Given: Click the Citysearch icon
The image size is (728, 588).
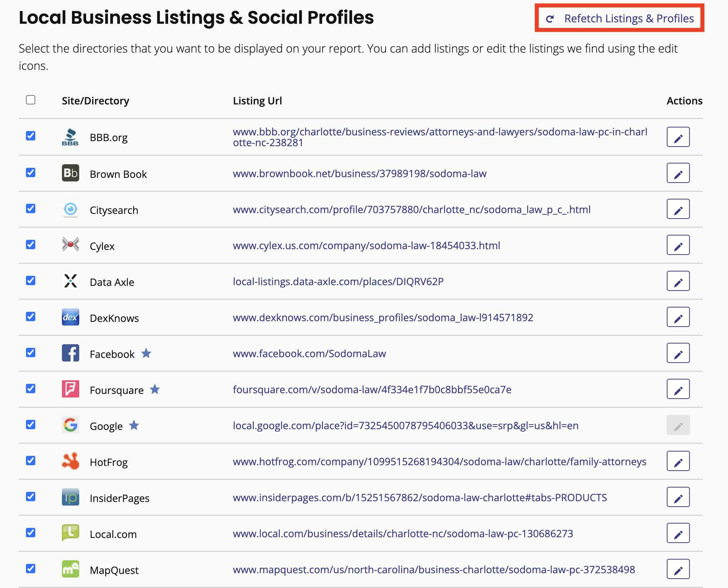Looking at the screenshot, I should 71,210.
